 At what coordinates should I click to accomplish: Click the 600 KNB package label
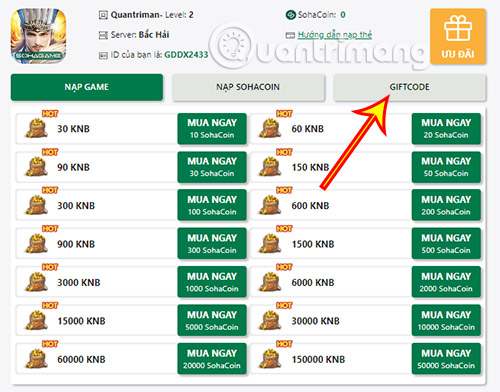310,206
